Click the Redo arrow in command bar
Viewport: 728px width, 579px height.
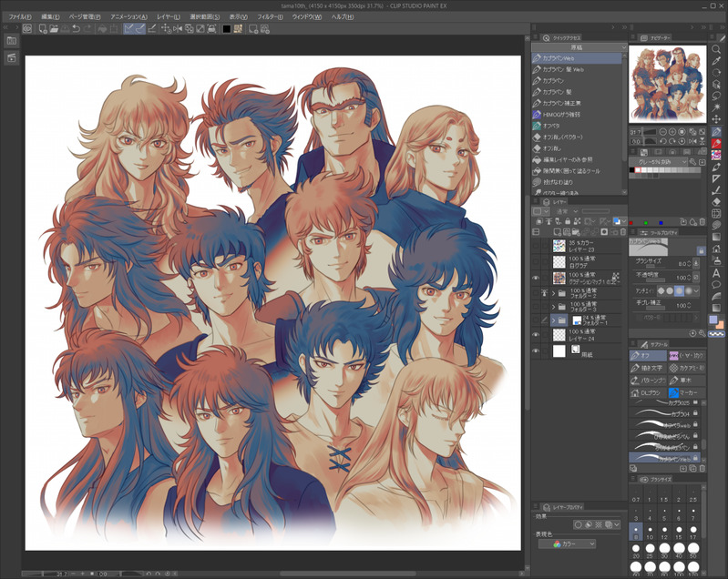coord(87,29)
